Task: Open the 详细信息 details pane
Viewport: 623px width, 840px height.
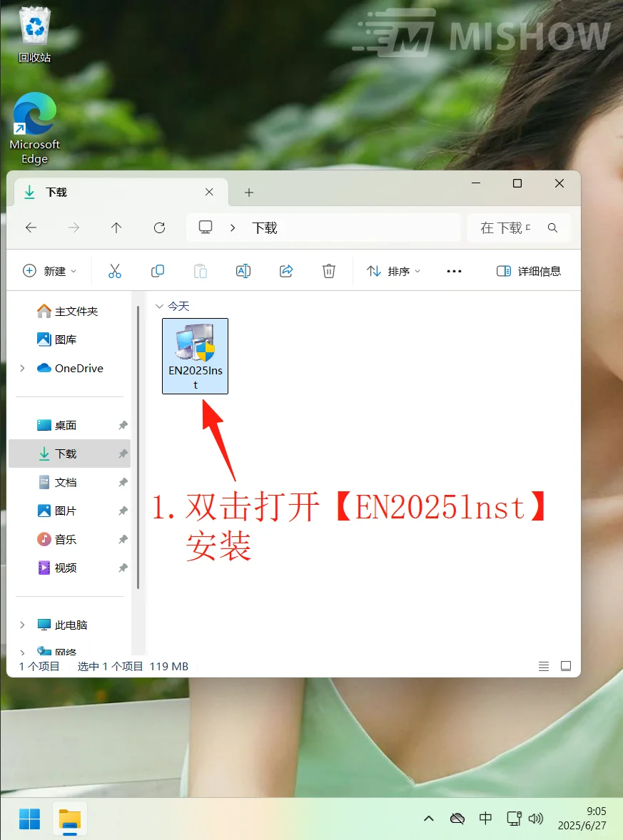Action: coord(529,271)
